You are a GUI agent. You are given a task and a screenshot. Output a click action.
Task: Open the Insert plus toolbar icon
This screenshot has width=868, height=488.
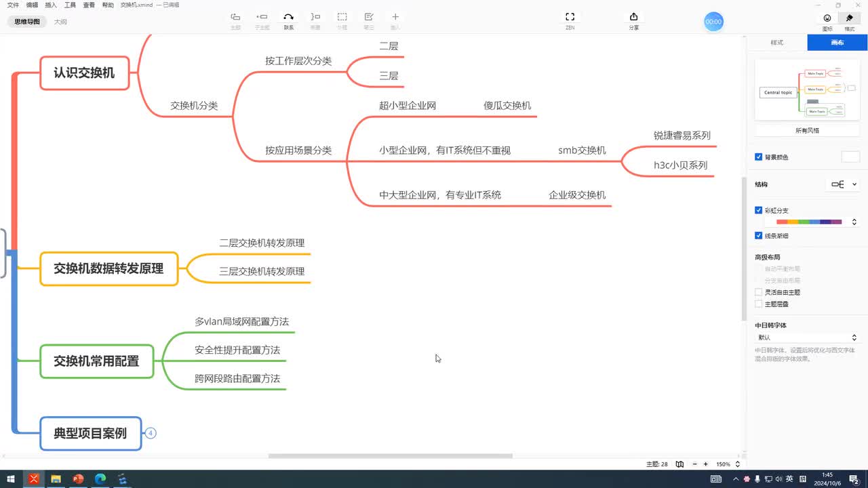click(x=395, y=17)
